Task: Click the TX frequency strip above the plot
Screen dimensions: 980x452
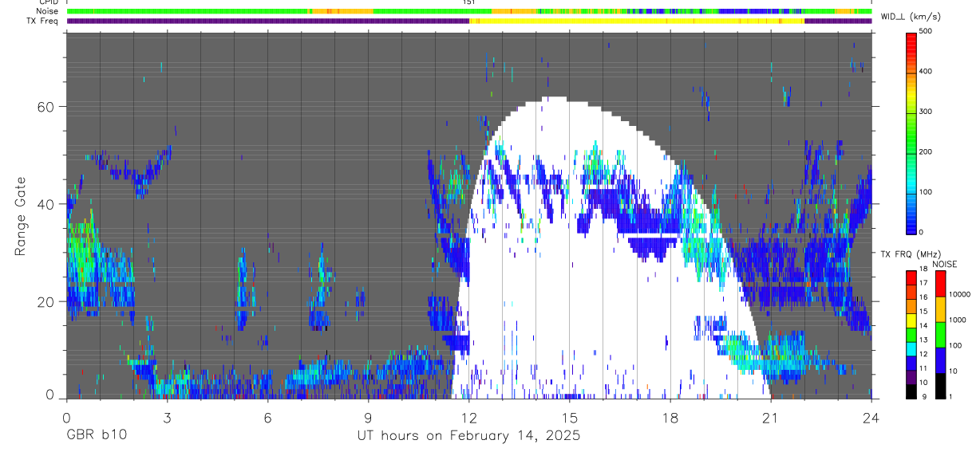Action: 468,21
